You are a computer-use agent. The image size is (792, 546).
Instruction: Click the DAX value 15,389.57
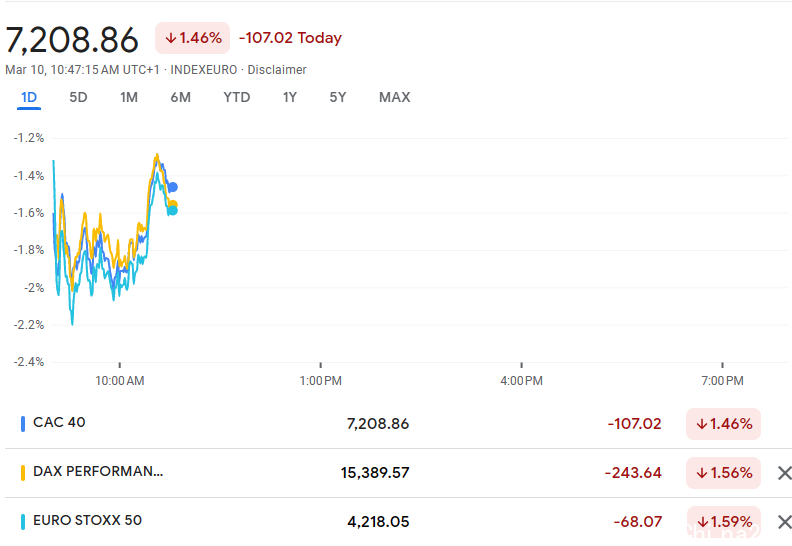click(375, 473)
